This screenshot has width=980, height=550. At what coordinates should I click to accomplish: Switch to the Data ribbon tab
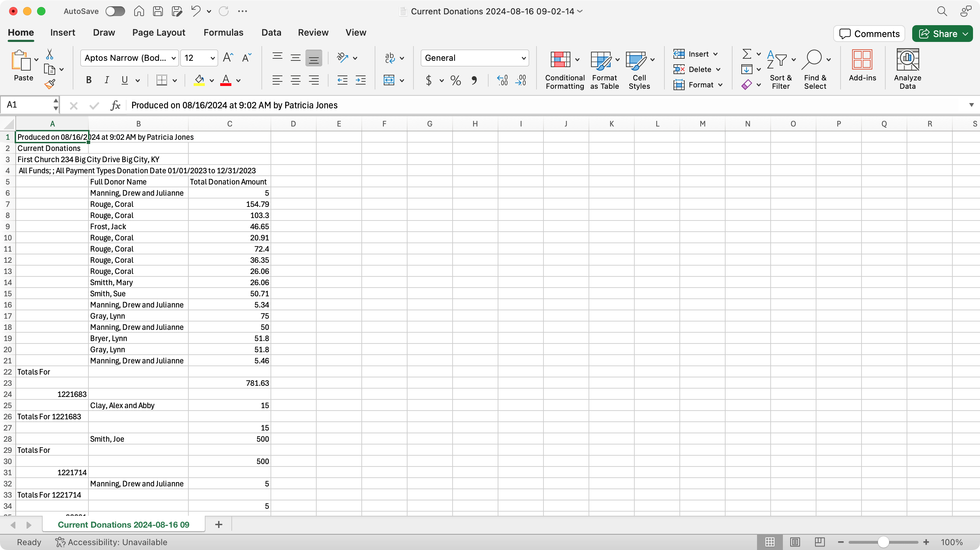(271, 33)
